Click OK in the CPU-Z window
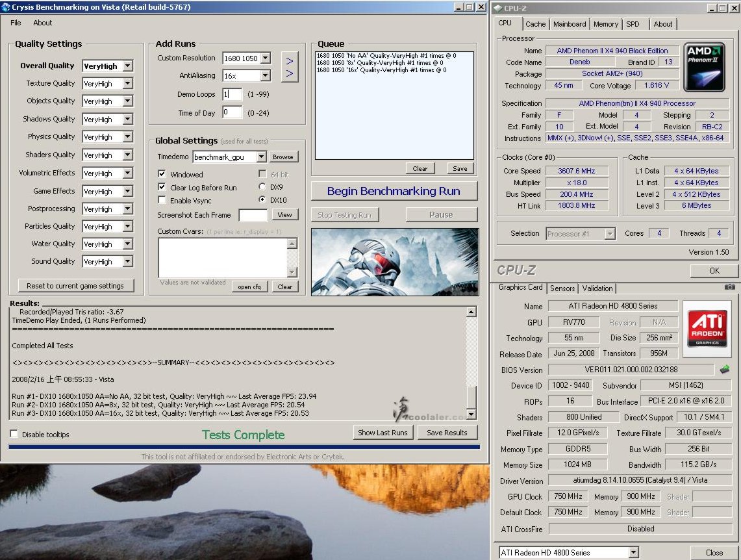Viewport: 741px width, 560px height. pyautogui.click(x=714, y=271)
